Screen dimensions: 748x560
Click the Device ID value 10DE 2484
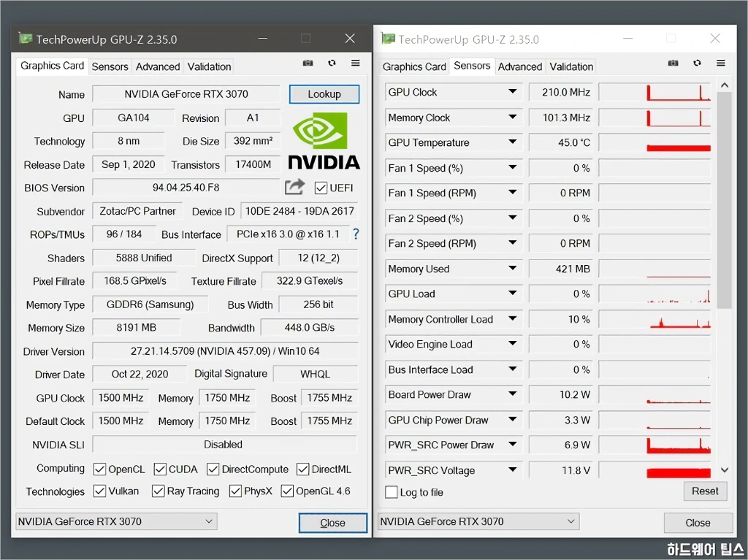click(x=299, y=211)
